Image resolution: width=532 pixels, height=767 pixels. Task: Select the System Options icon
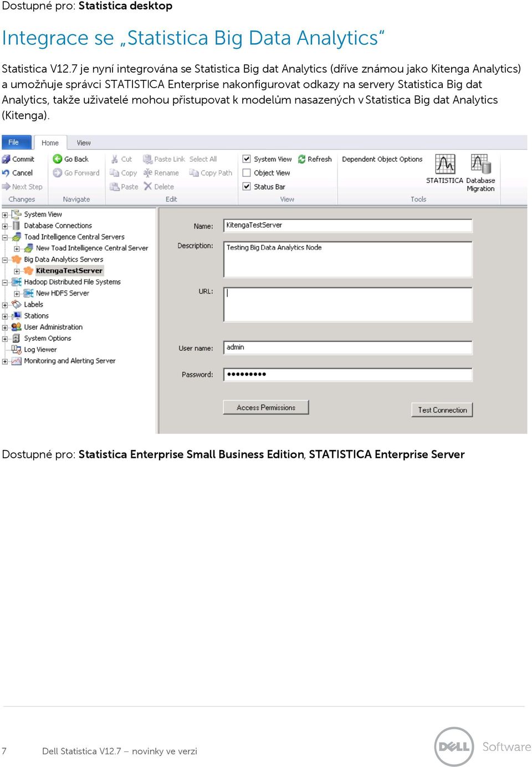tap(17, 338)
